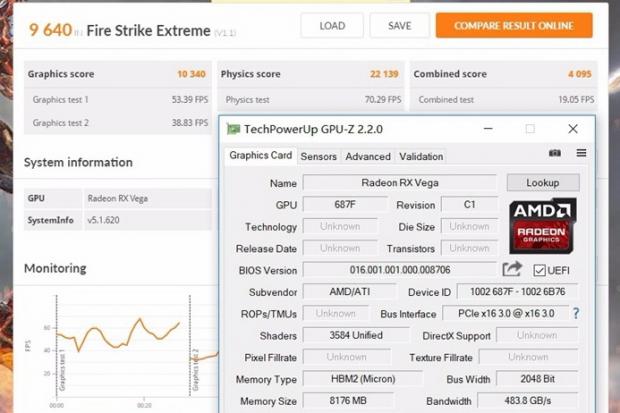Open the GPU-Z hamburger menu
This screenshot has width=620, height=413.
point(581,154)
